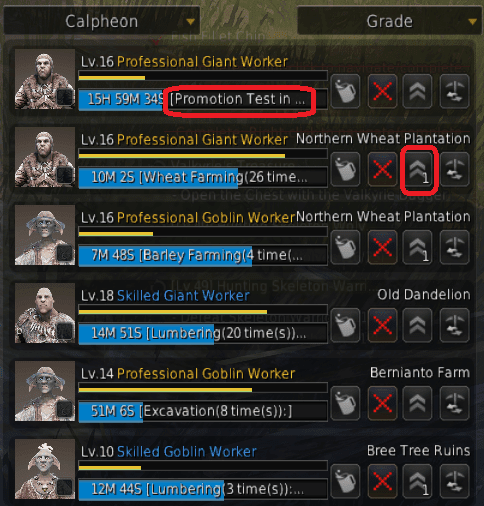
Task: Cancel the Promotion Test worker's task
Action: 382,91
